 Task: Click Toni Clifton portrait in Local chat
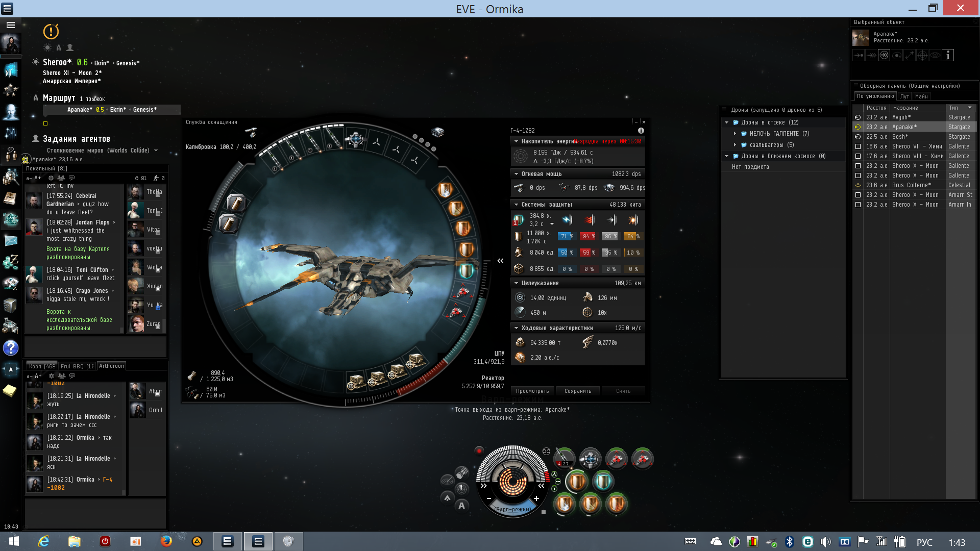(34, 274)
